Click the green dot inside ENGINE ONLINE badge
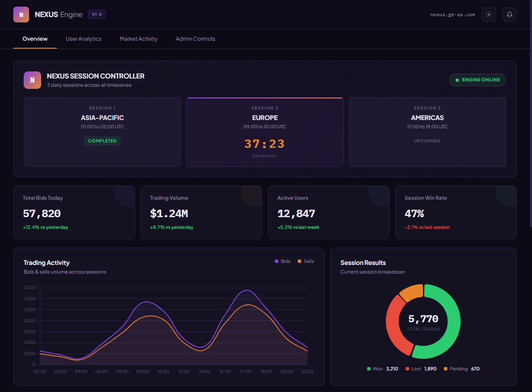Screen dimensions: 532x392 457,80
